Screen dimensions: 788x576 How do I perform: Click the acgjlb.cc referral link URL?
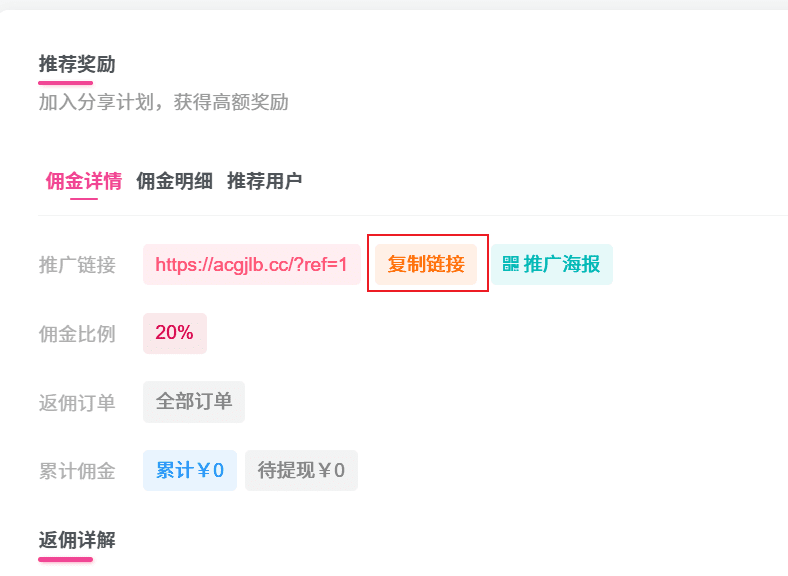click(252, 264)
